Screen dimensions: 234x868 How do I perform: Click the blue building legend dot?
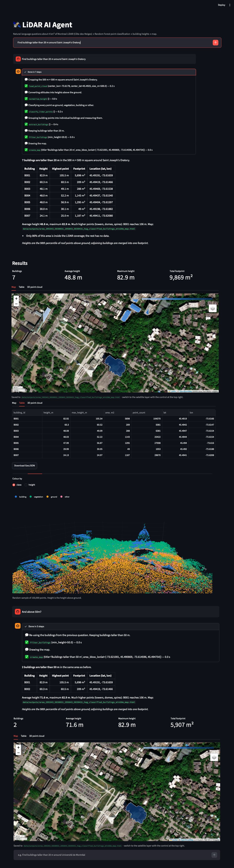16,497
